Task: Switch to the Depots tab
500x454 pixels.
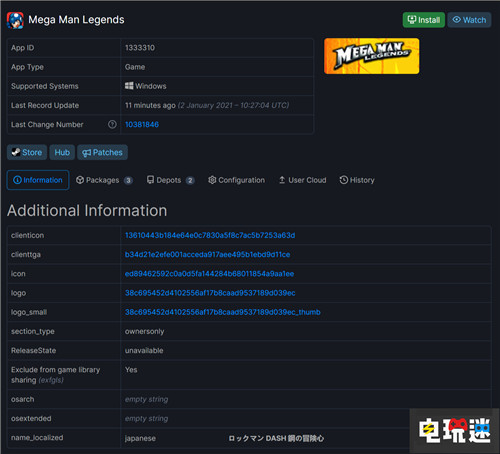Action: 170,180
